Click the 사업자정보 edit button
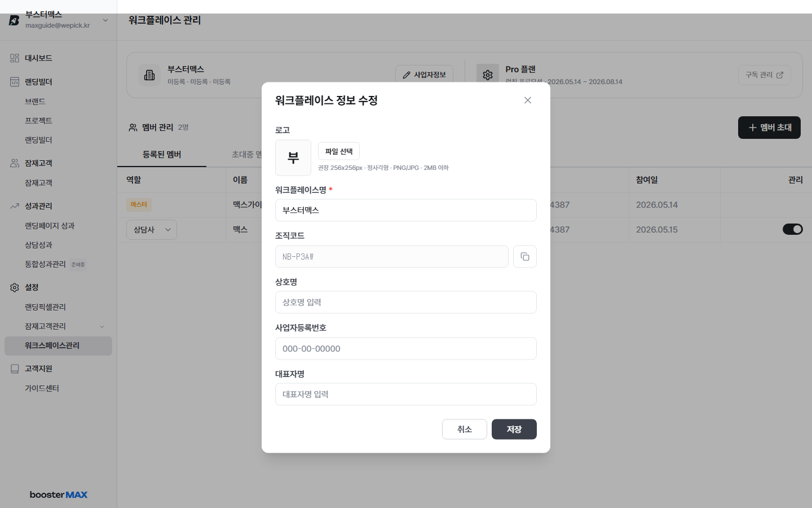This screenshot has width=812, height=508. click(x=424, y=75)
